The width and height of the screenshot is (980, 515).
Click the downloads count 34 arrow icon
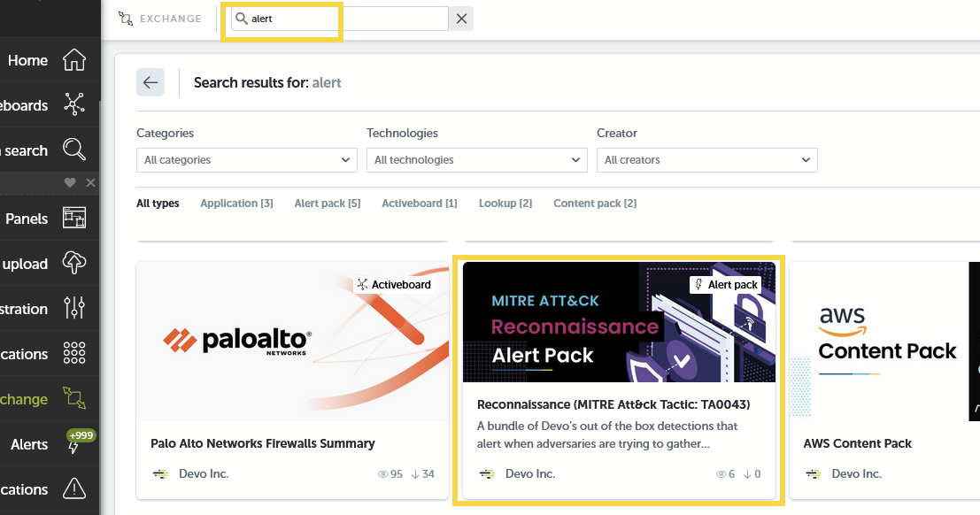pyautogui.click(x=415, y=474)
